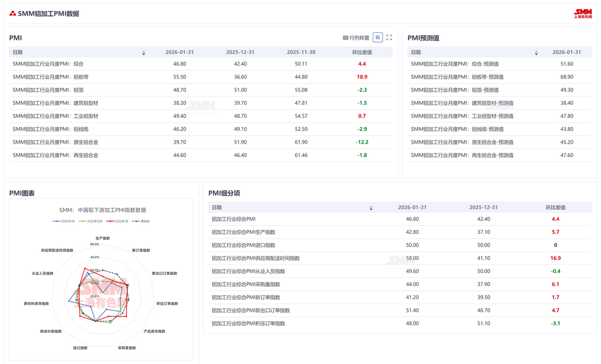Toggle 2026年1月 red series in legend
The width and height of the screenshot is (601, 364).
coord(117,221)
